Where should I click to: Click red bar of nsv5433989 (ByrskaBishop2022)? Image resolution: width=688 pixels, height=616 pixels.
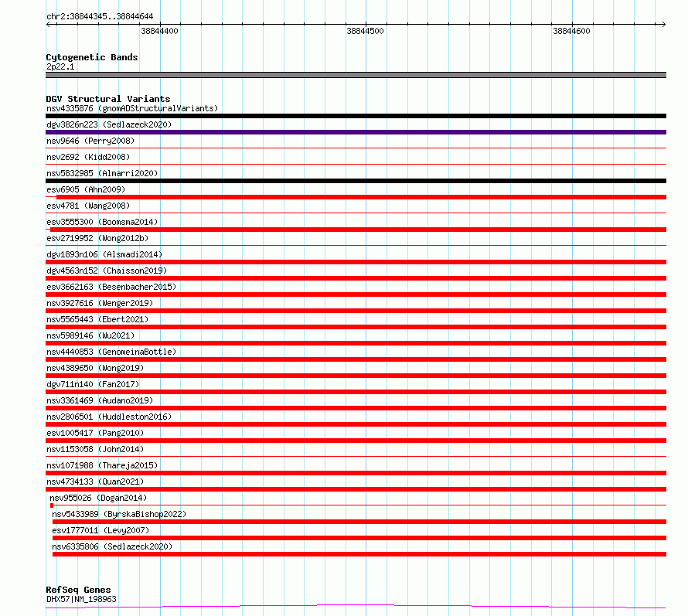point(359,522)
